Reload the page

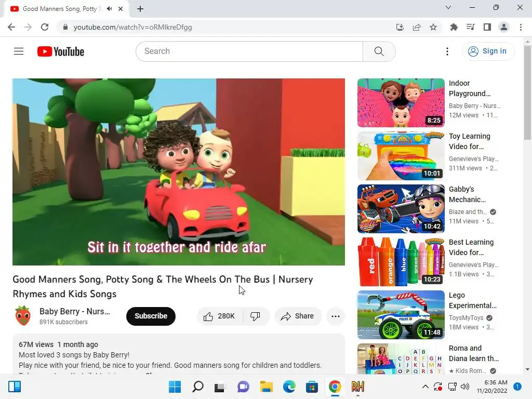[45, 27]
